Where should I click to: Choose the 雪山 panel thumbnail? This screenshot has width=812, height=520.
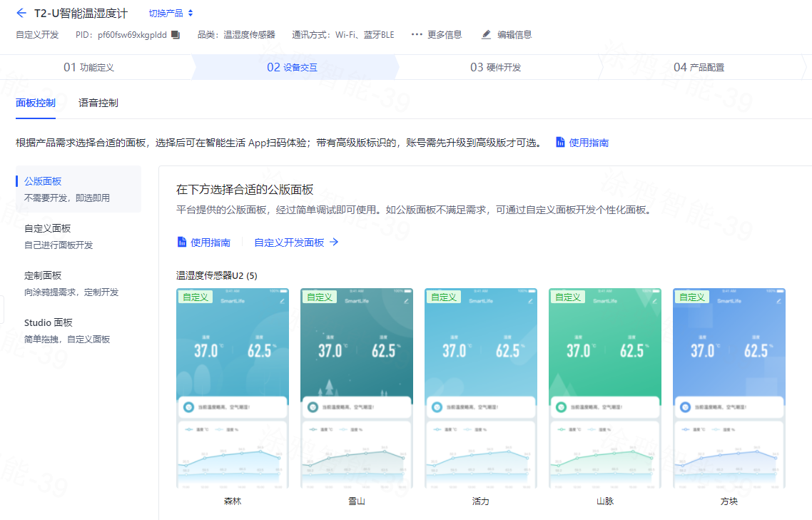click(357, 389)
